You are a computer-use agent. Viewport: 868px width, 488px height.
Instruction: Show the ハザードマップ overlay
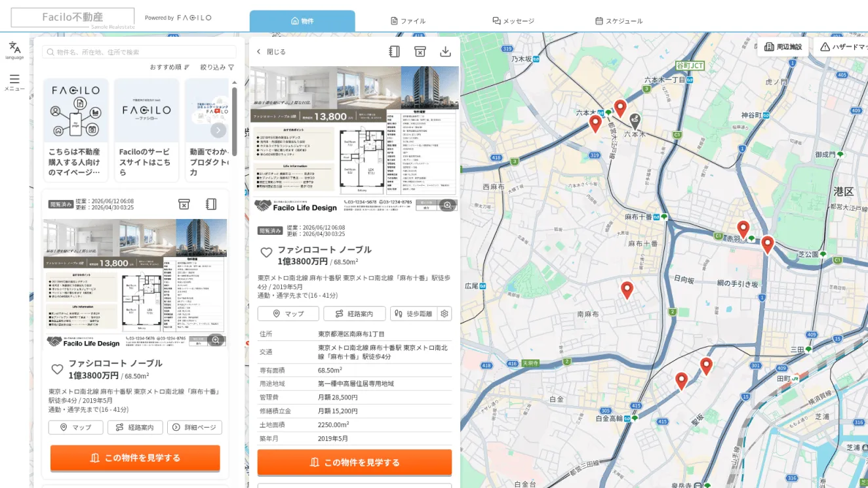[x=842, y=47]
